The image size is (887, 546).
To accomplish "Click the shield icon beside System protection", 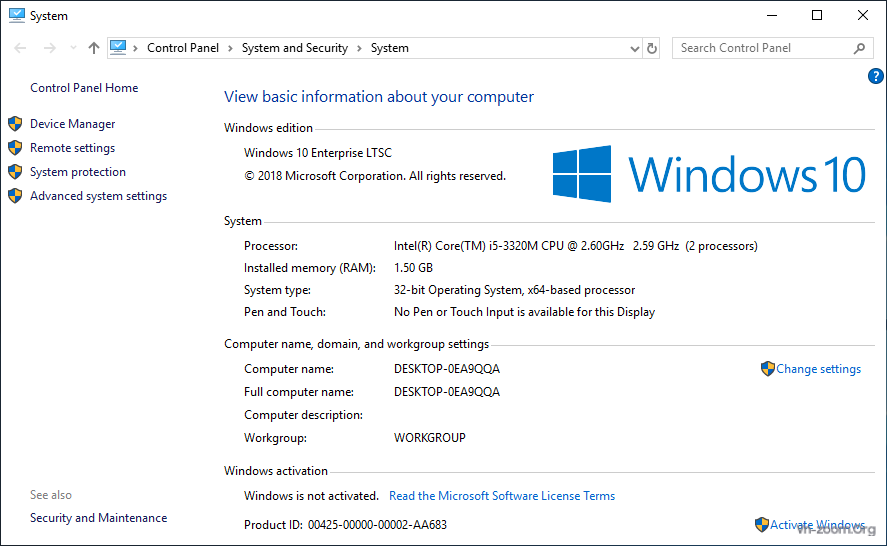I will [15, 171].
